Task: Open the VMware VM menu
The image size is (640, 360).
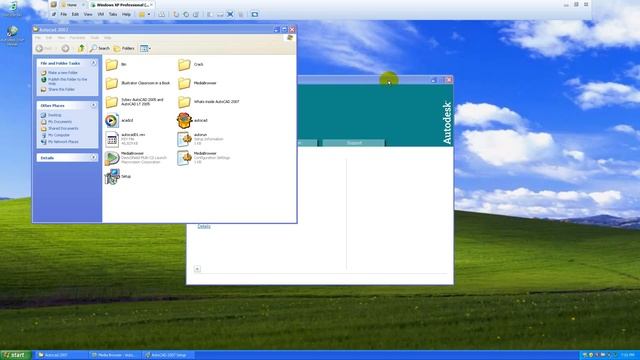Action: [x=100, y=14]
